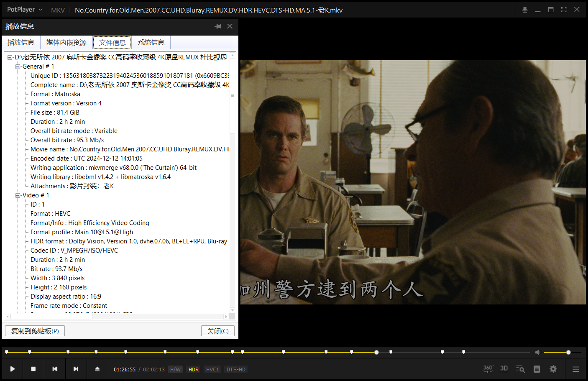Viewport: 588px width, 381px height.
Task: Select the 'Unique ID' row
Action: click(130, 76)
